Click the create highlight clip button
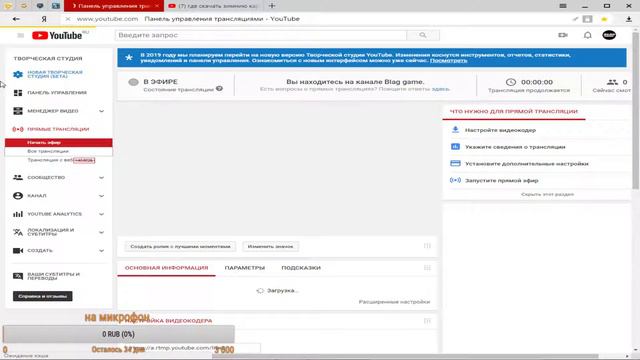The height and width of the screenshot is (360, 640). 180,247
